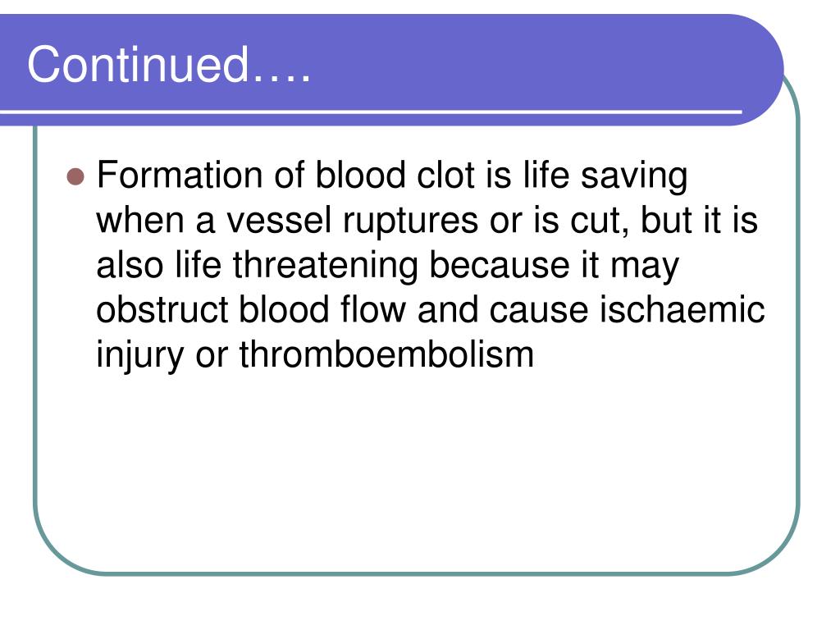The image size is (840, 630).
Task: Click the word "Formation" in the first line
Action: pyautogui.click(x=180, y=175)
